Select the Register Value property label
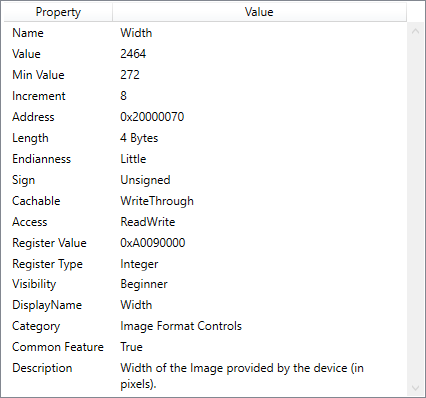The width and height of the screenshot is (426, 398). (49, 243)
